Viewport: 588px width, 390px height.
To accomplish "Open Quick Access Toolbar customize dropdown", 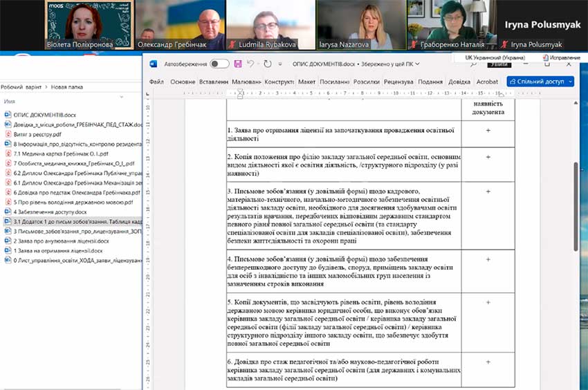I will pyautogui.click(x=281, y=64).
